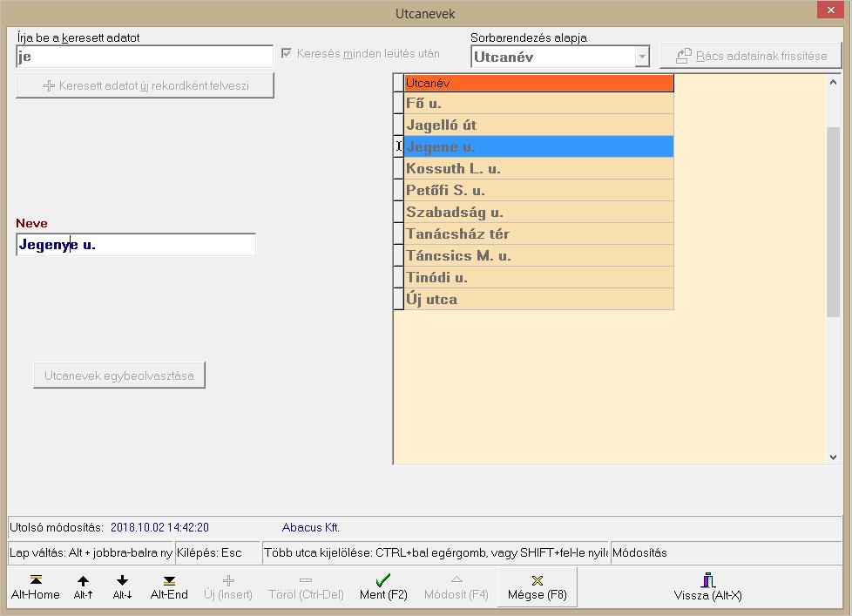Move to previous record with Alt-up
The width and height of the screenshot is (852, 616).
83,587
